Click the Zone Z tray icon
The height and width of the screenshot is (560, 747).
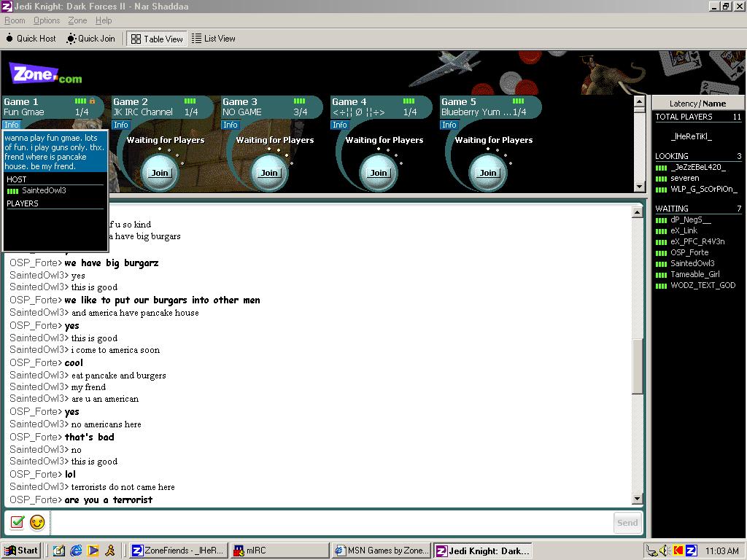tap(692, 551)
